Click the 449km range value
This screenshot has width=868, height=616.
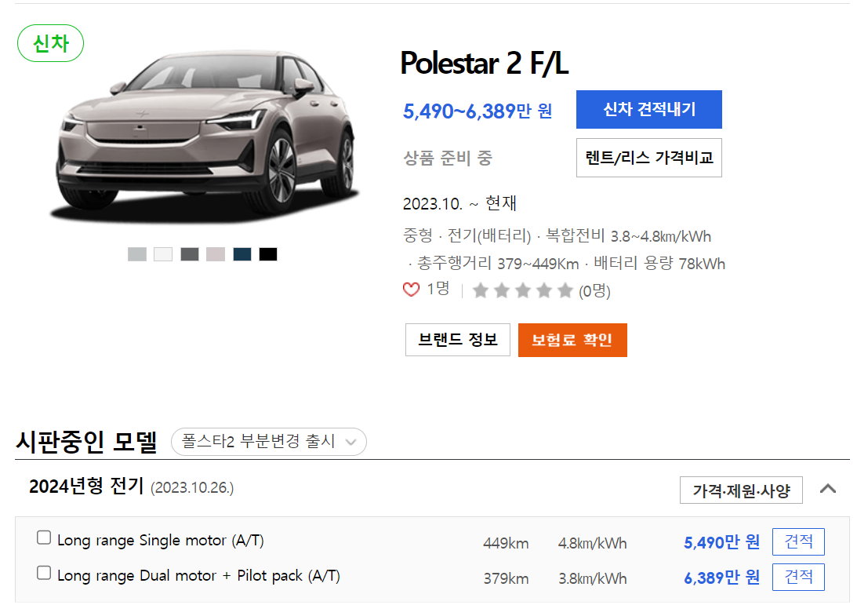click(506, 544)
